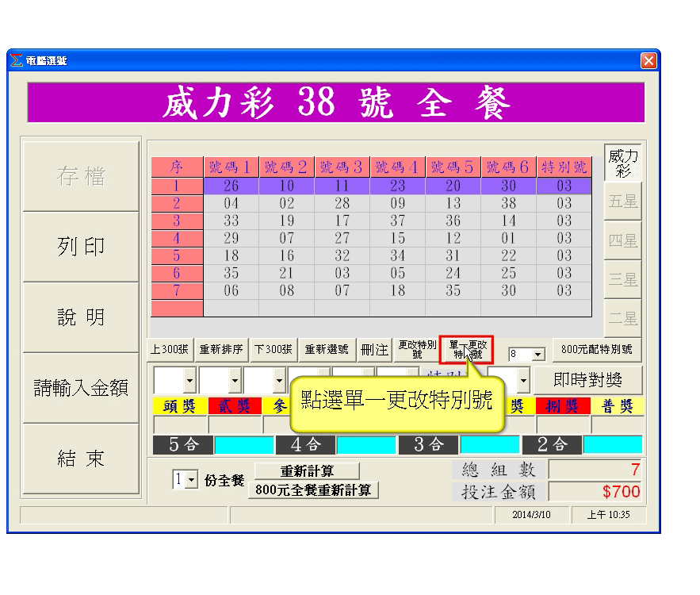The image size is (700, 595).
Task: Click the 號碼2 column header
Action: (287, 167)
